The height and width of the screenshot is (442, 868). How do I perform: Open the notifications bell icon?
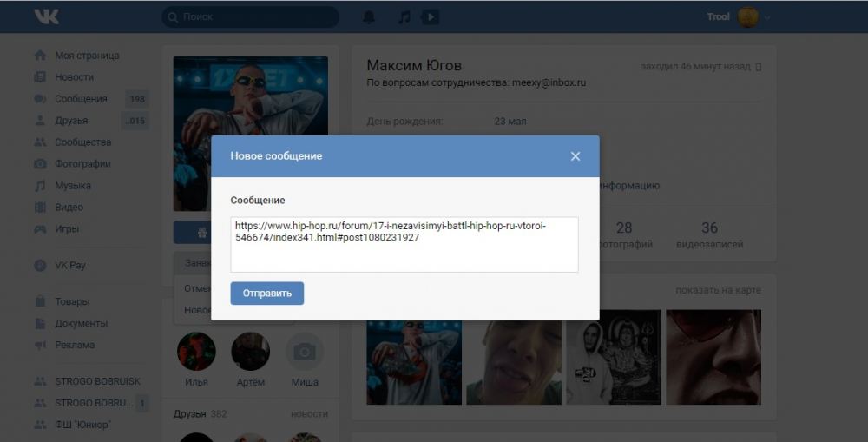(369, 17)
